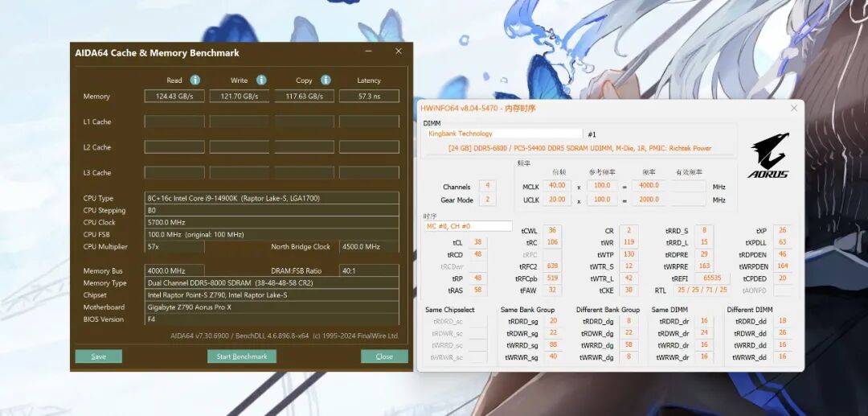The width and height of the screenshot is (868, 416).
Task: Click the DDR5-6800 module description line
Action: 579,148
